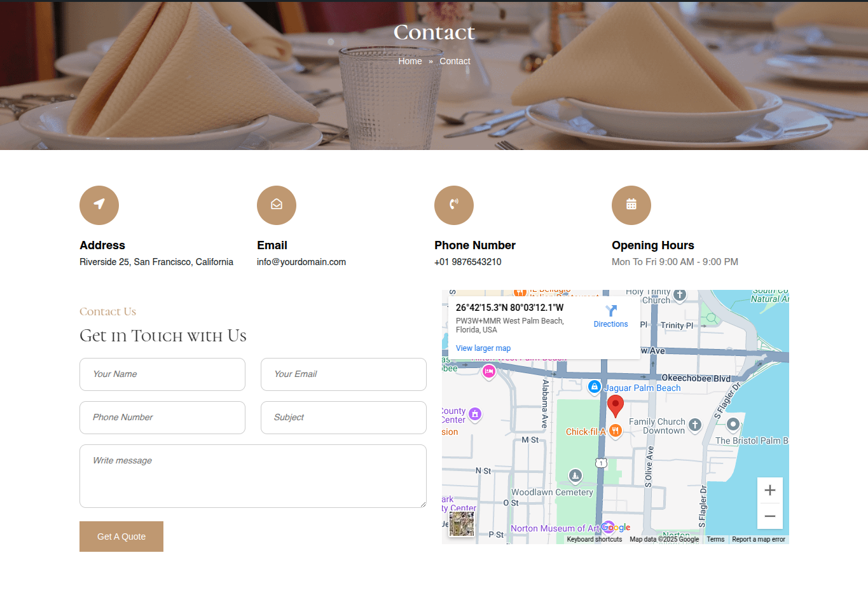Click the Address location arrow icon

[x=99, y=205]
